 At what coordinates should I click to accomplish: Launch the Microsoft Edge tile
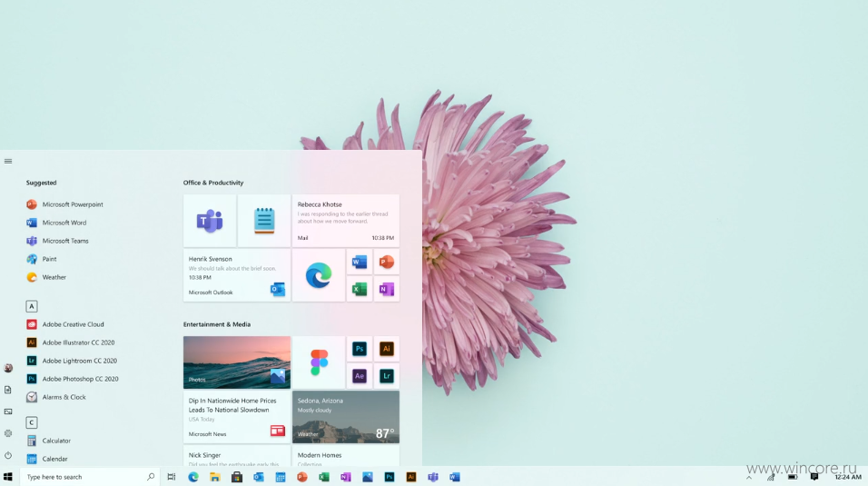point(319,275)
